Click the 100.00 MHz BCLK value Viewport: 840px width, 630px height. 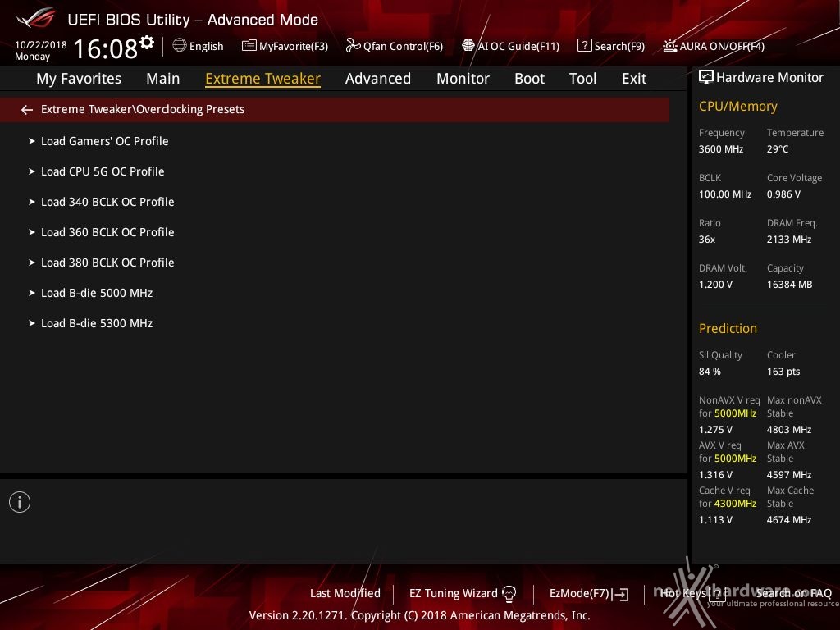(725, 194)
